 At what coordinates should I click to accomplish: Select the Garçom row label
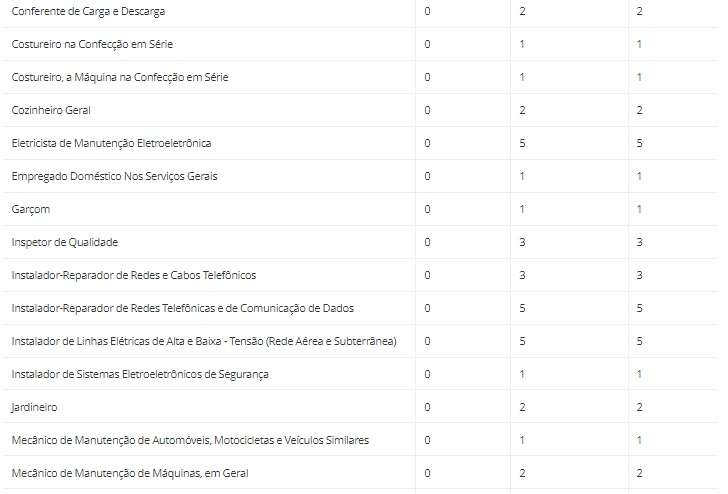(x=31, y=209)
